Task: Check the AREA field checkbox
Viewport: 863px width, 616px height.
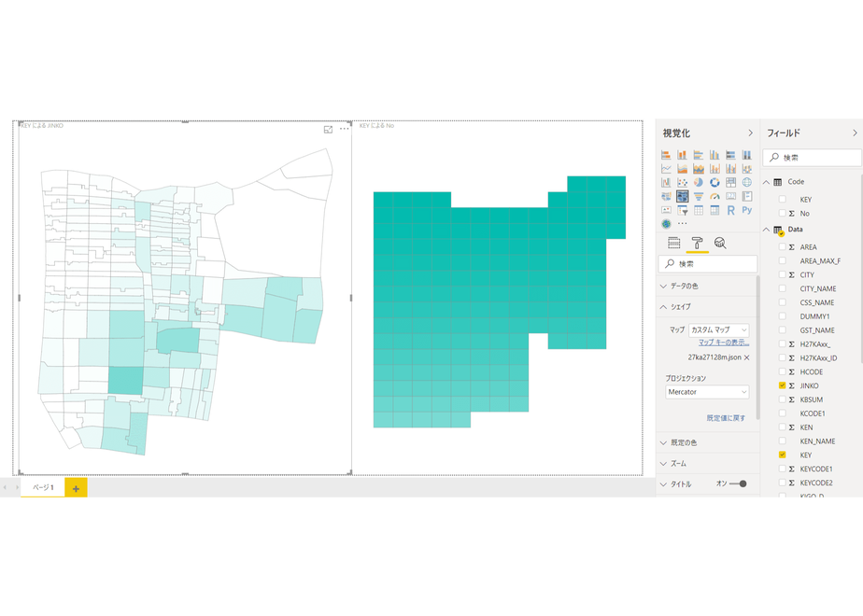Action: coord(782,247)
